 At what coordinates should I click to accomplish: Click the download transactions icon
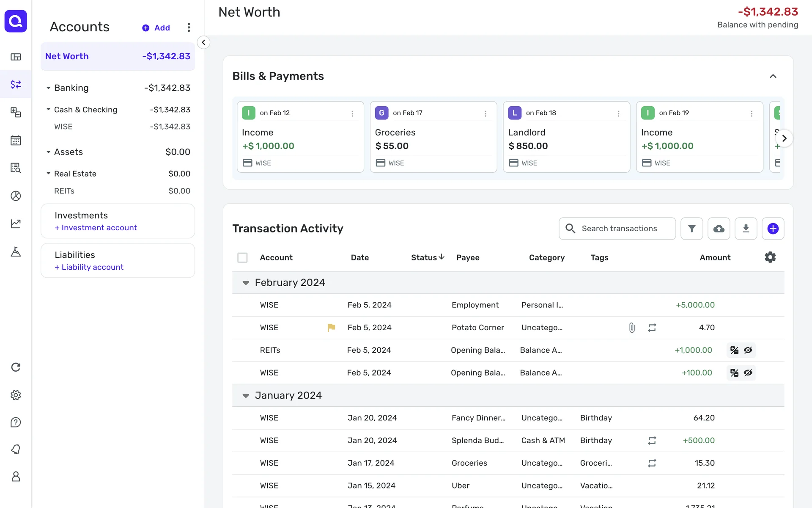[x=746, y=229]
